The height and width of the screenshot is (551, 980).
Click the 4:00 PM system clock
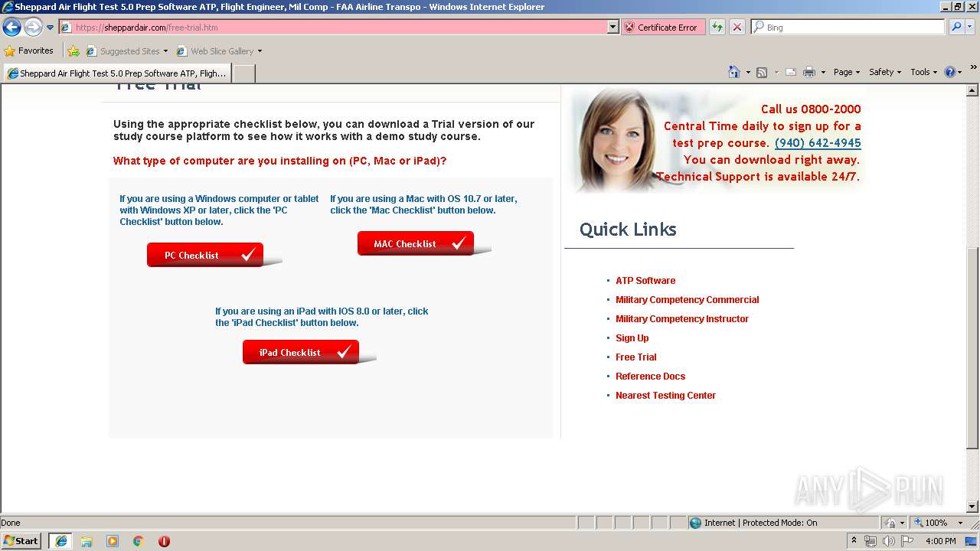click(941, 541)
